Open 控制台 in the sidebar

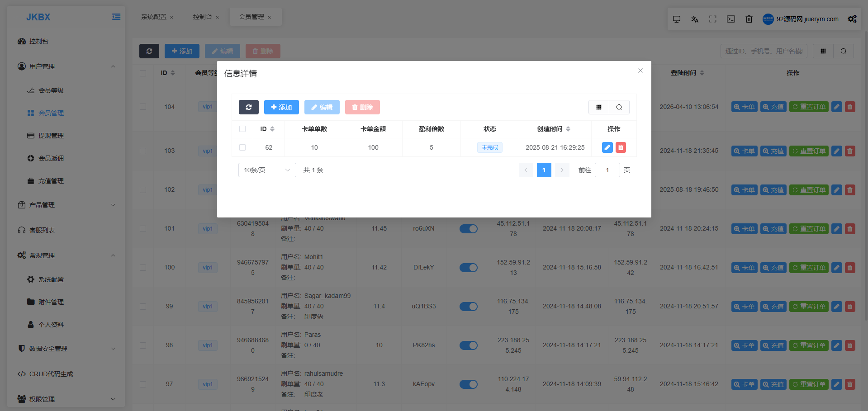(66, 41)
